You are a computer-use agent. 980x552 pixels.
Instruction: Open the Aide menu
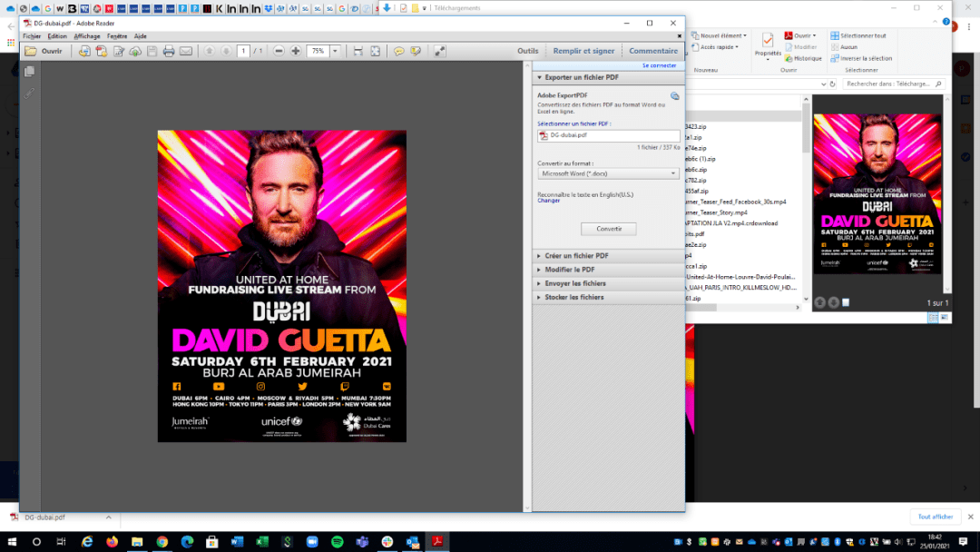tap(140, 36)
